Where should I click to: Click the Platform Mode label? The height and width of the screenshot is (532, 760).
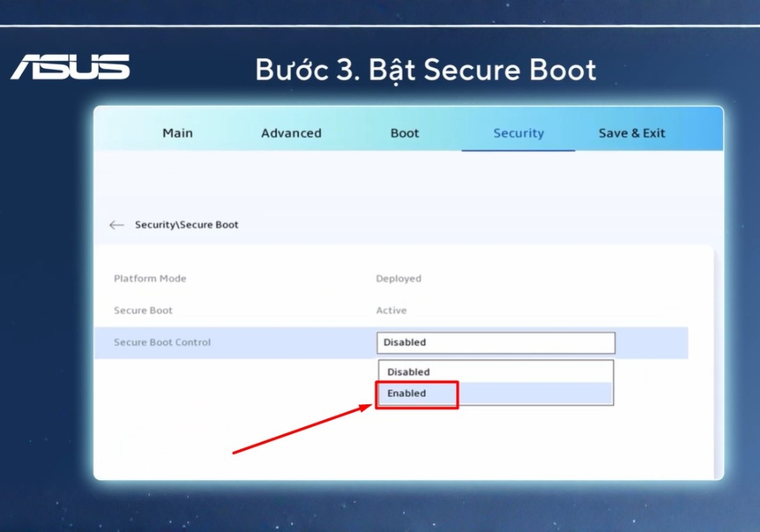pyautogui.click(x=150, y=279)
